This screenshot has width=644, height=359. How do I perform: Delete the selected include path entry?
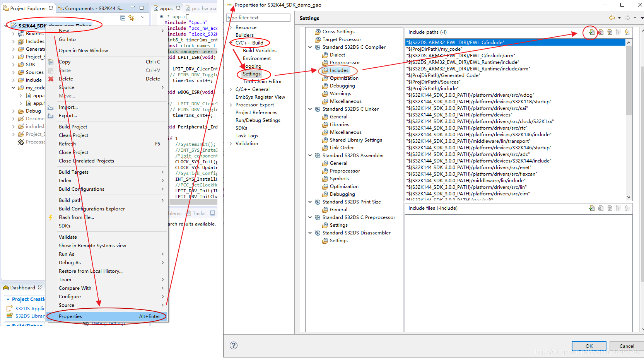tap(601, 32)
